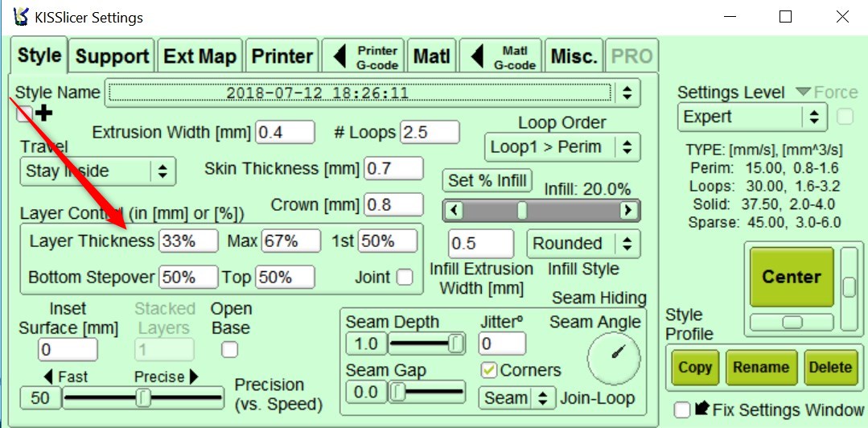
Task: Switch to the Support tab
Action: click(113, 56)
